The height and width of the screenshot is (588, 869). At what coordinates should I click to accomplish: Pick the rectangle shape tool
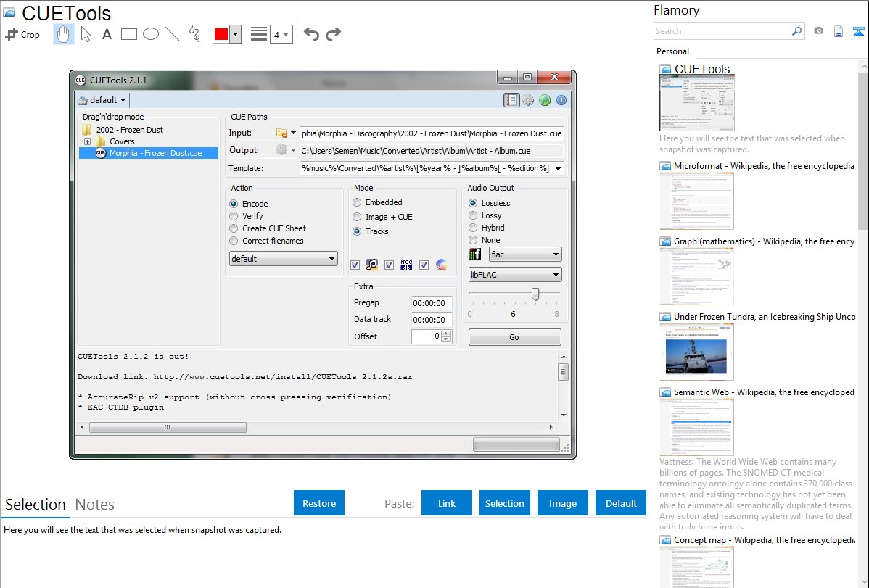[x=128, y=34]
